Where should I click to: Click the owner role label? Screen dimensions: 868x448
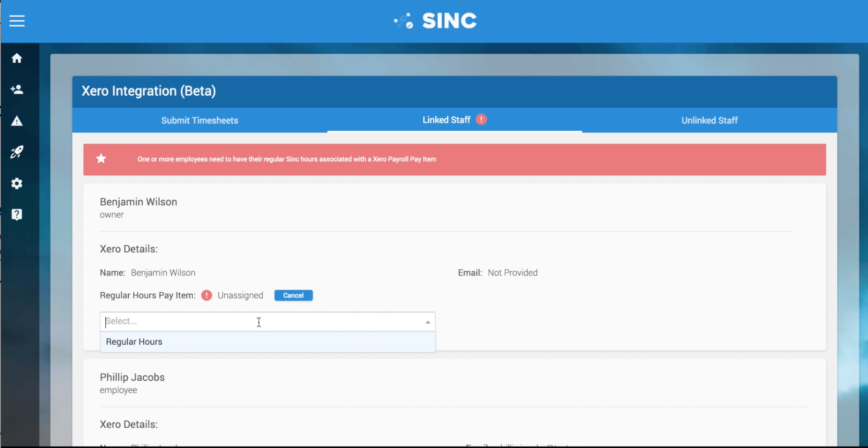[x=112, y=215]
